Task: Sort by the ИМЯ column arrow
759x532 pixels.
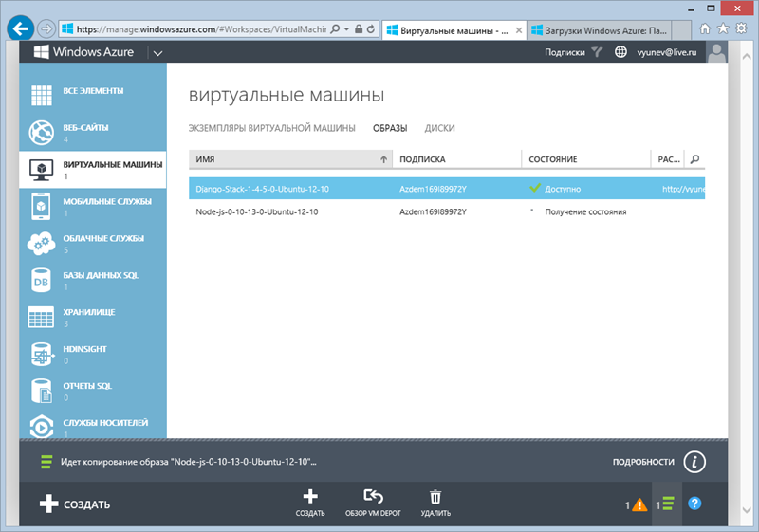Action: point(383,159)
